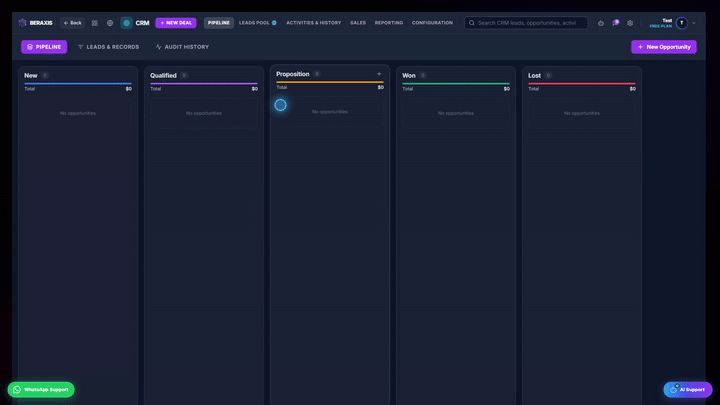Focus the Search CRM leads field
The height and width of the screenshot is (405, 720).
point(526,22)
